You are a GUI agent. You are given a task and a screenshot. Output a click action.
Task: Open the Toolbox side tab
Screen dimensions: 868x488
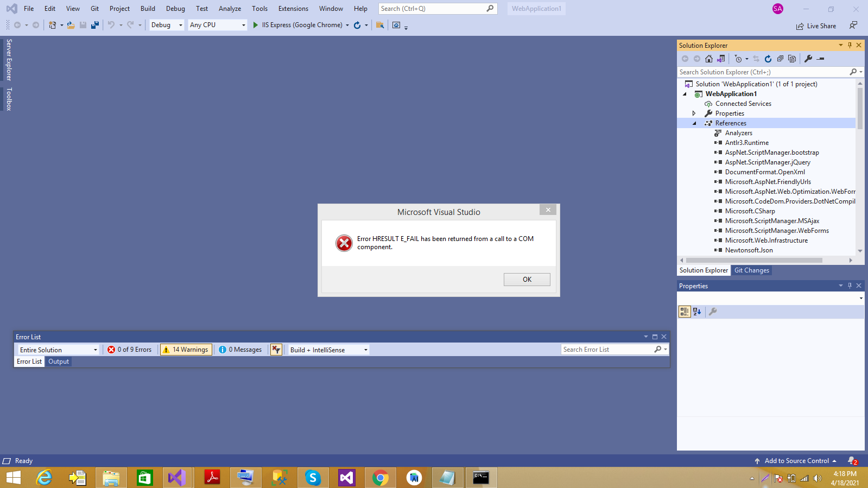click(9, 99)
